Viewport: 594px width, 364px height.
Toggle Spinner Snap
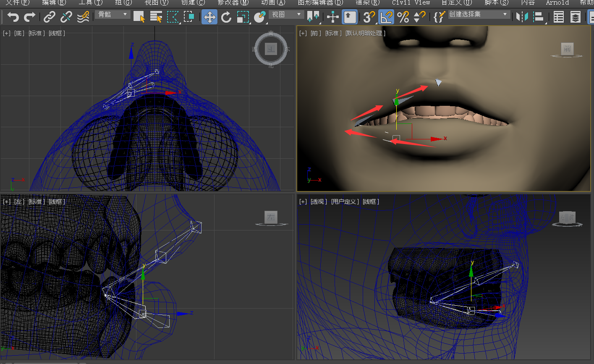click(419, 17)
